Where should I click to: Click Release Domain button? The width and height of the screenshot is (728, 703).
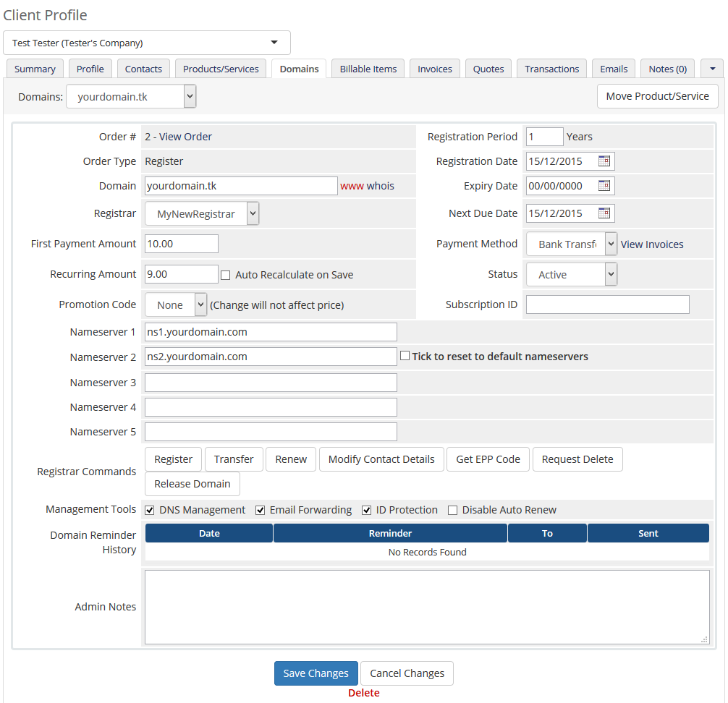click(x=192, y=484)
